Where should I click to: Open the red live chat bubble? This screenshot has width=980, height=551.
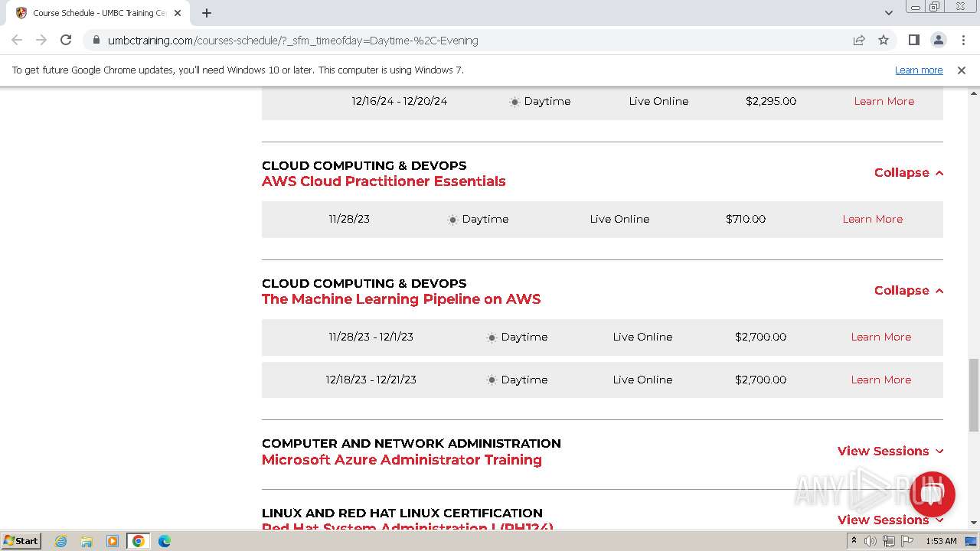click(932, 494)
